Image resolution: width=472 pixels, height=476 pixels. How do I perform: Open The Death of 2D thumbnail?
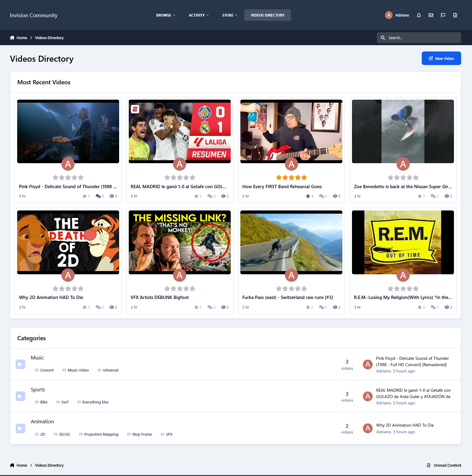click(x=68, y=242)
